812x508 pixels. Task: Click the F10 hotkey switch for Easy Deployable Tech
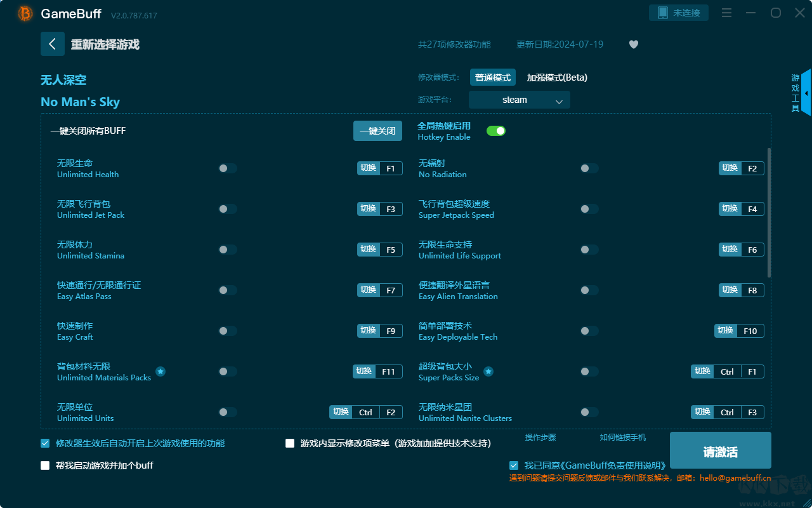click(739, 331)
